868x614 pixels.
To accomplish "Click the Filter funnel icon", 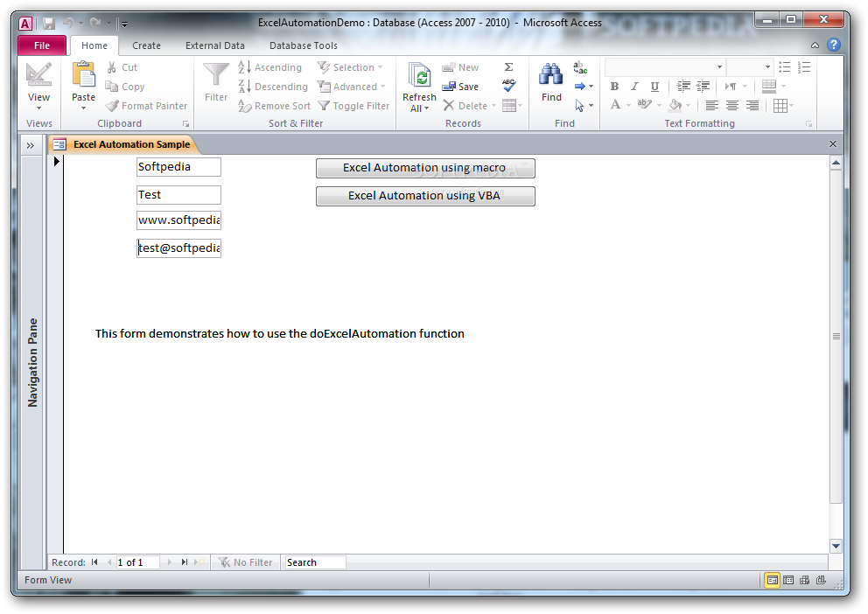I will [x=216, y=75].
